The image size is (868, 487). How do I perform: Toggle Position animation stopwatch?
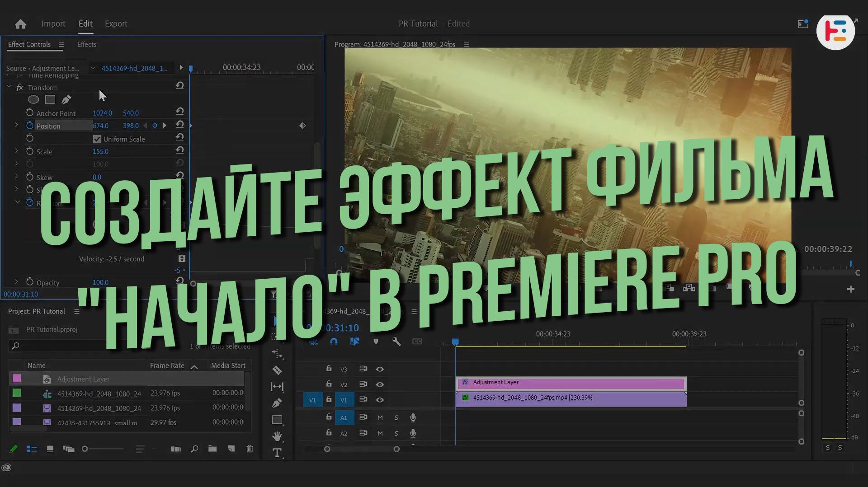[x=30, y=125]
